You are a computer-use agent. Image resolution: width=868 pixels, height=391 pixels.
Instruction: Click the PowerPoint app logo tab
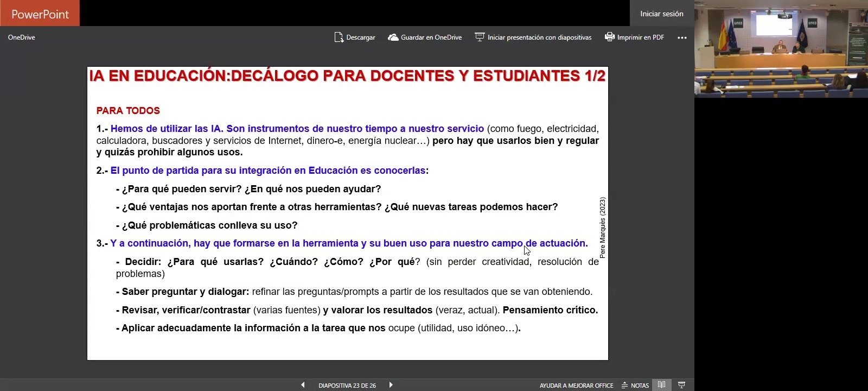pos(40,14)
